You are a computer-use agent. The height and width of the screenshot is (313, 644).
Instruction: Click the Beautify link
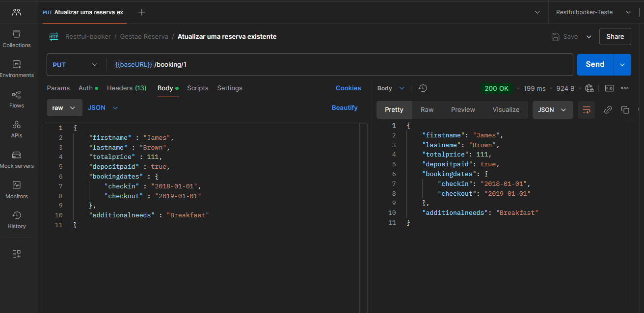click(x=345, y=108)
